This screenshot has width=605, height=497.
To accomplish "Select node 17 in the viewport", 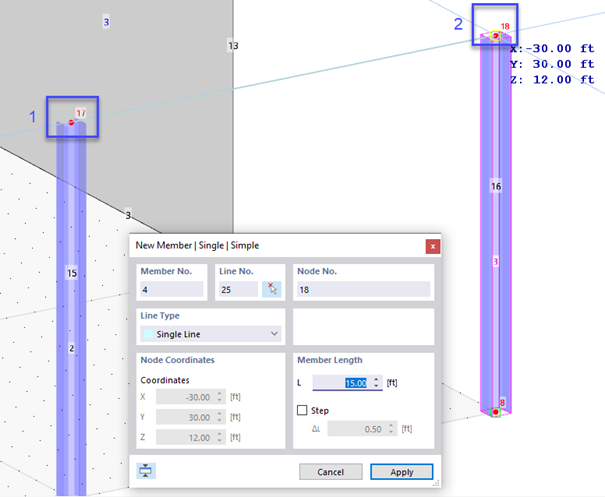I will pyautogui.click(x=71, y=122).
